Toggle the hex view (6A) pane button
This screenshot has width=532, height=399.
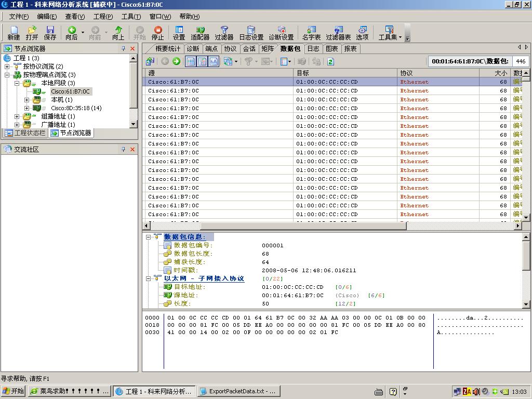214,61
